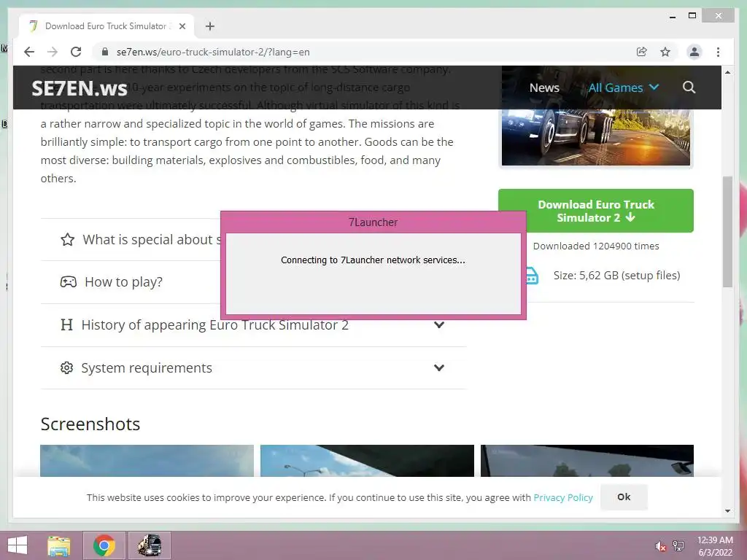Click the SE7EN.ws logo
The width and height of the screenshot is (747, 560).
[80, 88]
